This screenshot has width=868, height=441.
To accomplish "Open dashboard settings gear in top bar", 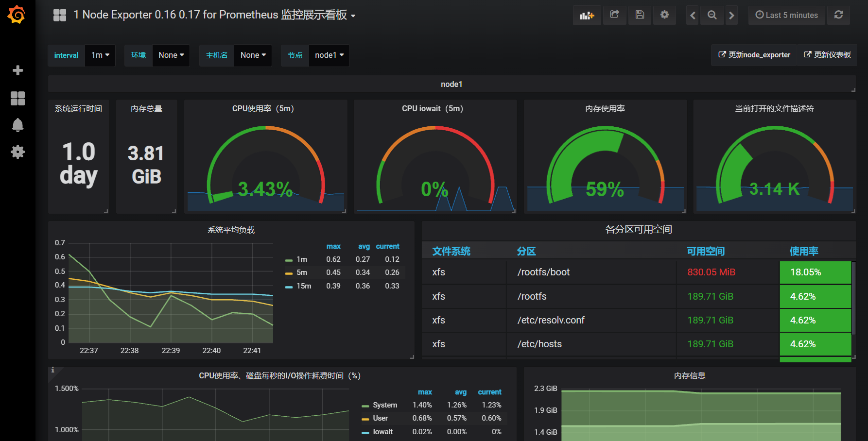I will (x=664, y=15).
